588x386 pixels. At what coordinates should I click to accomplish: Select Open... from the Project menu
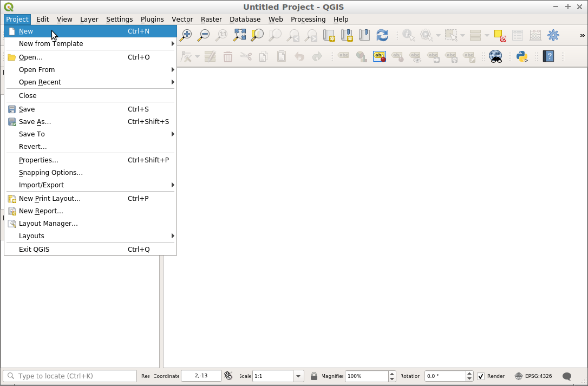(90, 57)
